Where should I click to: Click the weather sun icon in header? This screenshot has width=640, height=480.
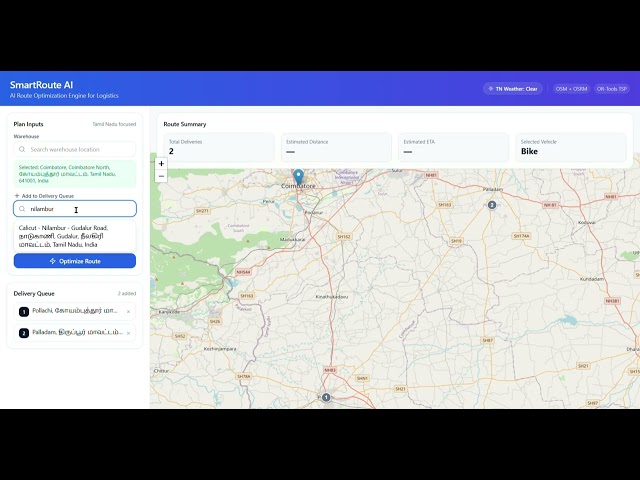(491, 89)
